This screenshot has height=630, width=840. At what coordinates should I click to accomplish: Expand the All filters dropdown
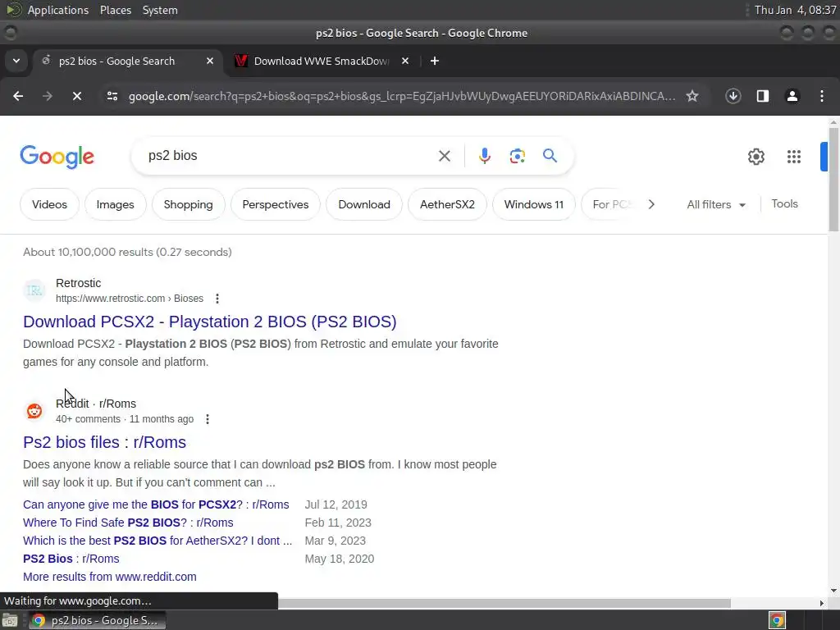715,204
